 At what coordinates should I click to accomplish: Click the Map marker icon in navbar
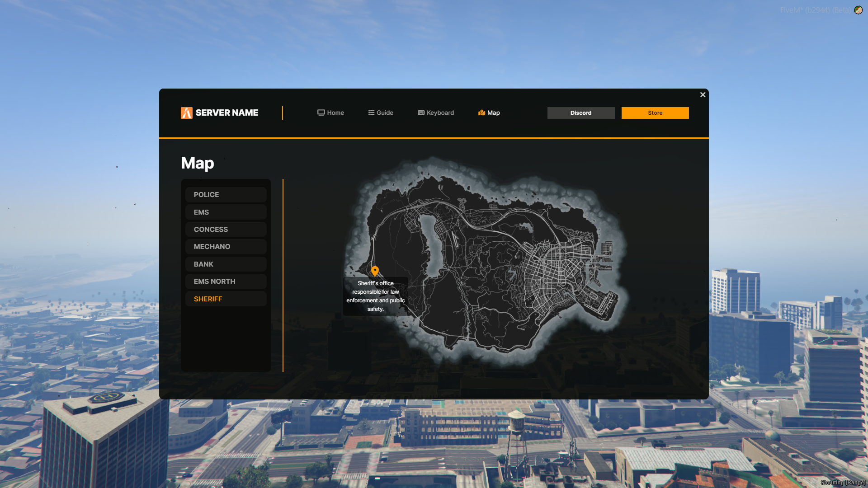[481, 113]
